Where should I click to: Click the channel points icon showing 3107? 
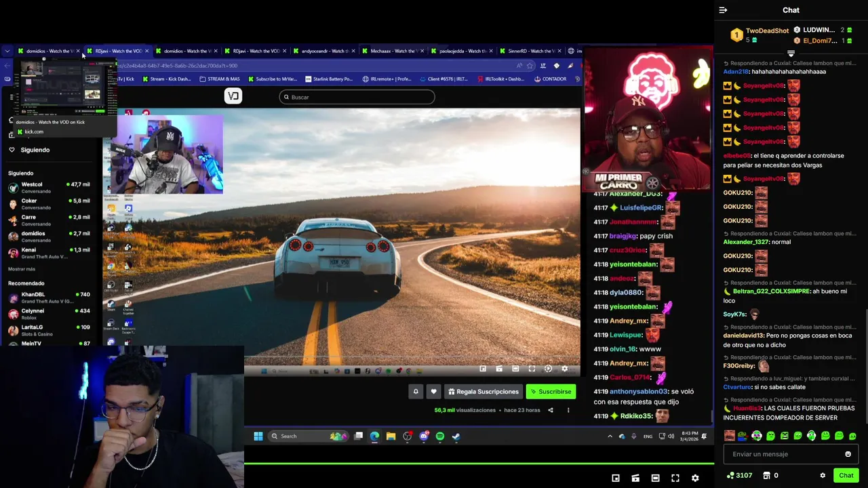coord(730,476)
